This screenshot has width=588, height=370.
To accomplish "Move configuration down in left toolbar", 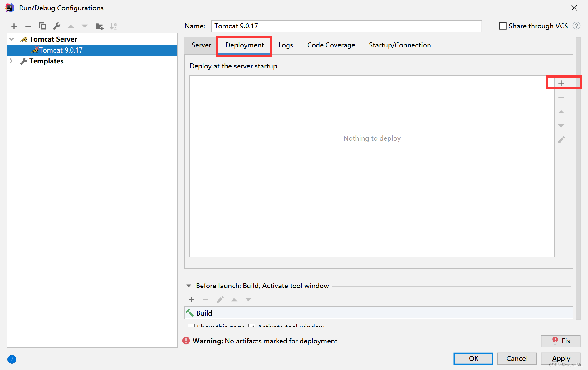I will (85, 26).
